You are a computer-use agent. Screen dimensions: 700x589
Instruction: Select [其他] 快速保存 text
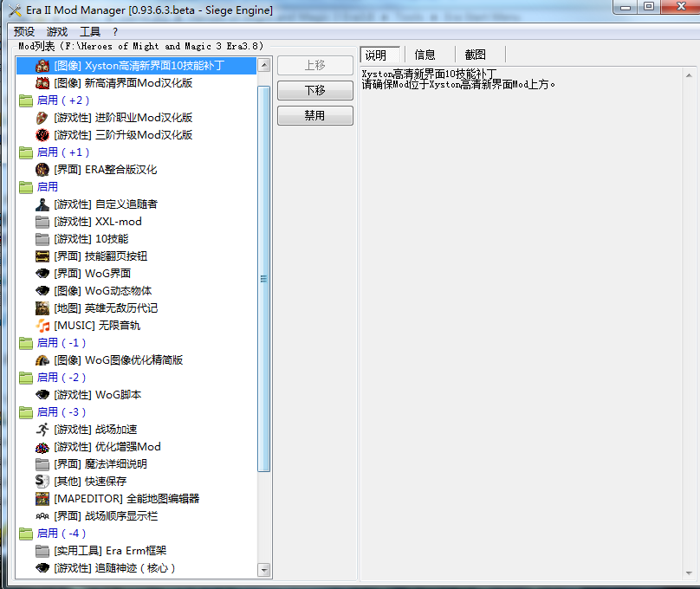pos(90,482)
